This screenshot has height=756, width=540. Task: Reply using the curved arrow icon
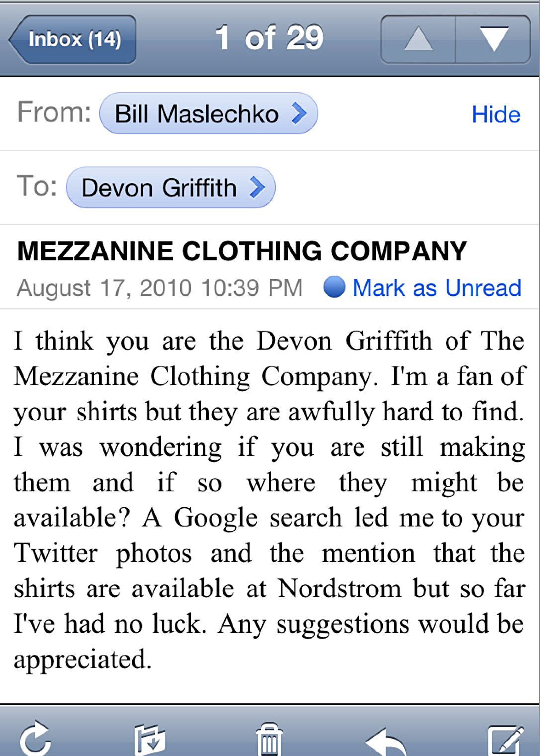pyautogui.click(x=386, y=742)
